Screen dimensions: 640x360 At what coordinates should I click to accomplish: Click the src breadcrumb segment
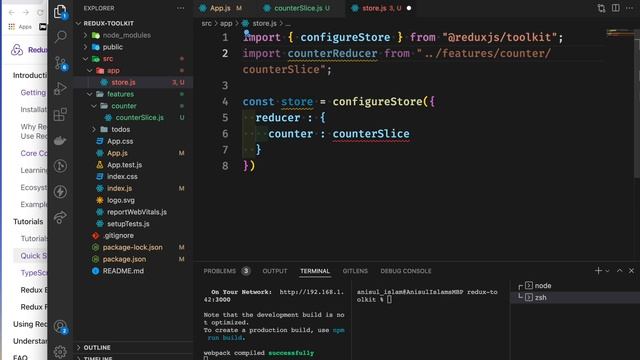tap(207, 24)
